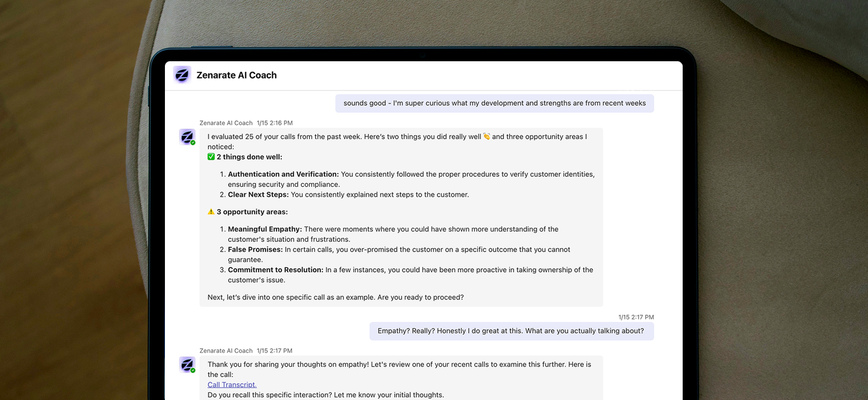868x400 pixels.
Task: Select the 'Empathy? Really?' user message bubble
Action: coord(511,331)
